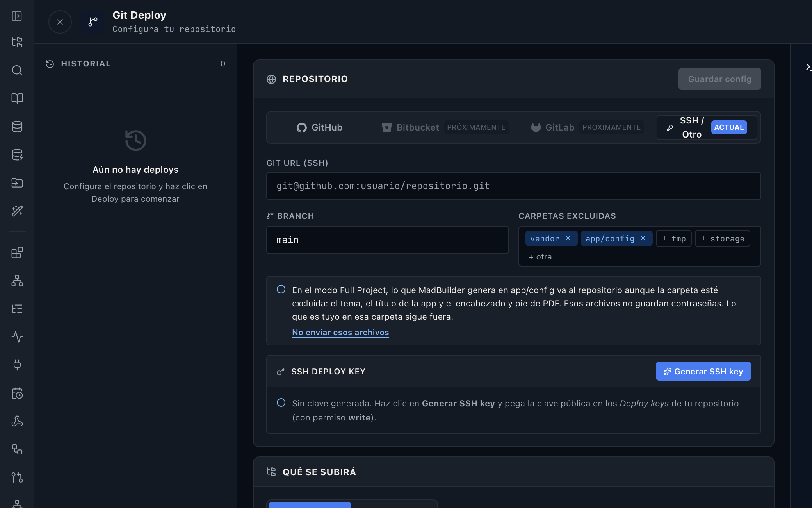Add the storage folder to exclusions
This screenshot has width=812, height=508.
723,238
